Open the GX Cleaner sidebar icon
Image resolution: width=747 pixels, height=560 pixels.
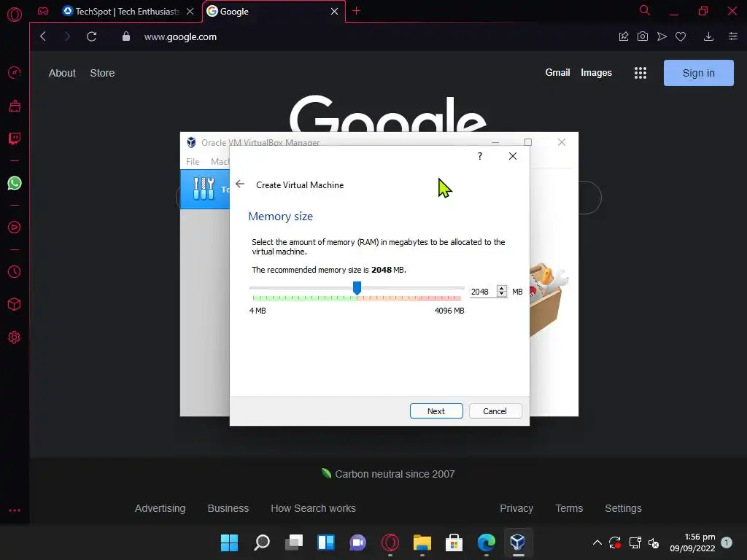coord(15,106)
